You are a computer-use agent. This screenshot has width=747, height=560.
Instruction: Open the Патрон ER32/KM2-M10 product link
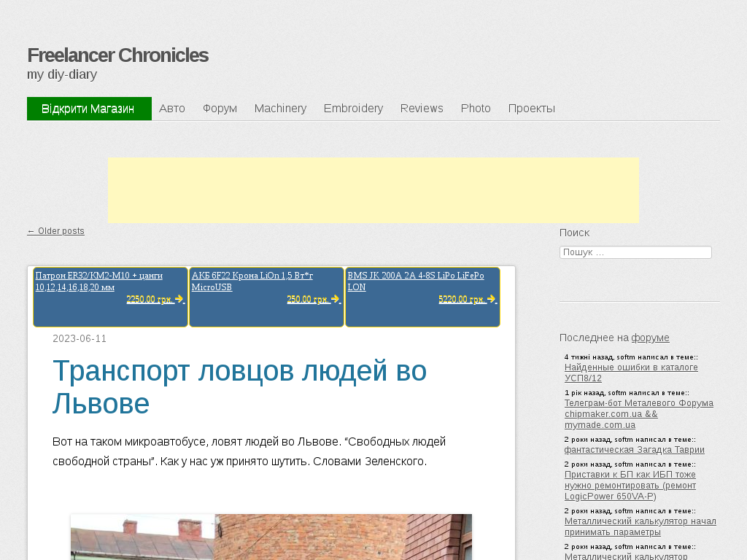pyautogui.click(x=98, y=281)
